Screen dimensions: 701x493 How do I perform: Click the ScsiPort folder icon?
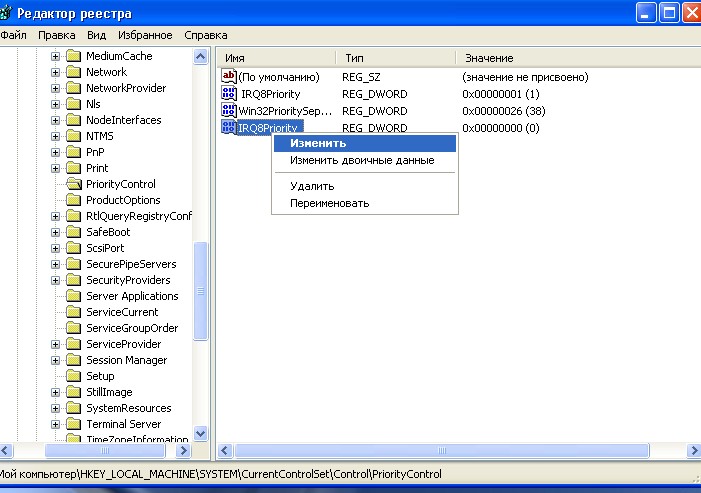pyautogui.click(x=74, y=249)
